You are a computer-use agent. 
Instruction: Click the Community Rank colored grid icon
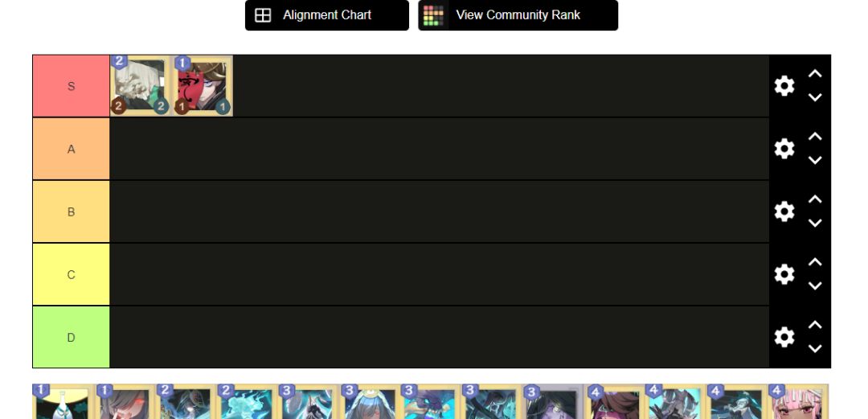pos(433,15)
